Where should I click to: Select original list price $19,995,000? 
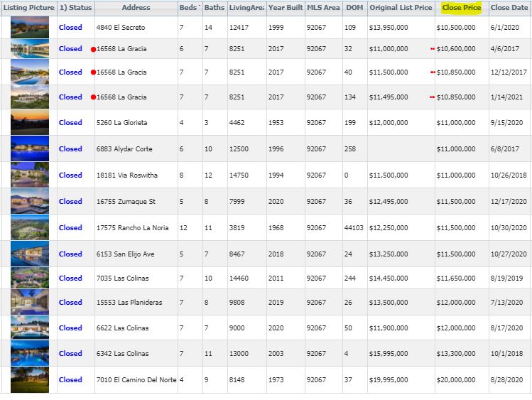[389, 380]
